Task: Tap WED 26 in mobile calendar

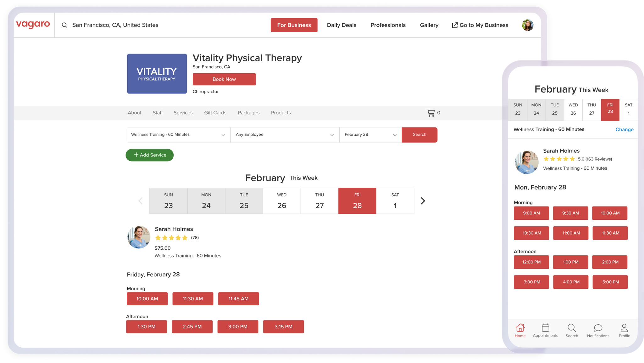Action: (573, 110)
